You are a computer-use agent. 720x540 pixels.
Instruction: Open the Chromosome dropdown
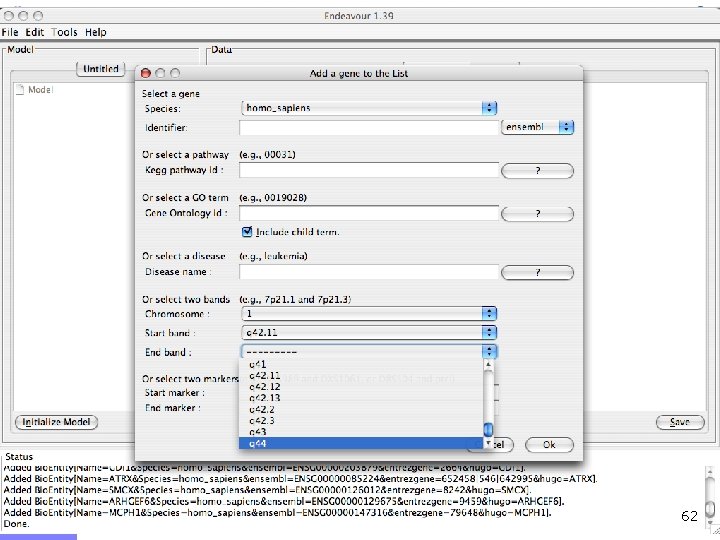369,314
